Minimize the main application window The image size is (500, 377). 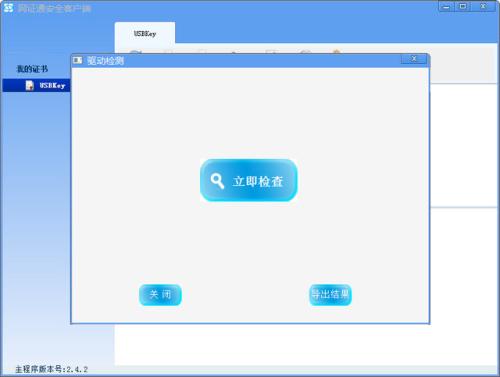tap(447, 7)
